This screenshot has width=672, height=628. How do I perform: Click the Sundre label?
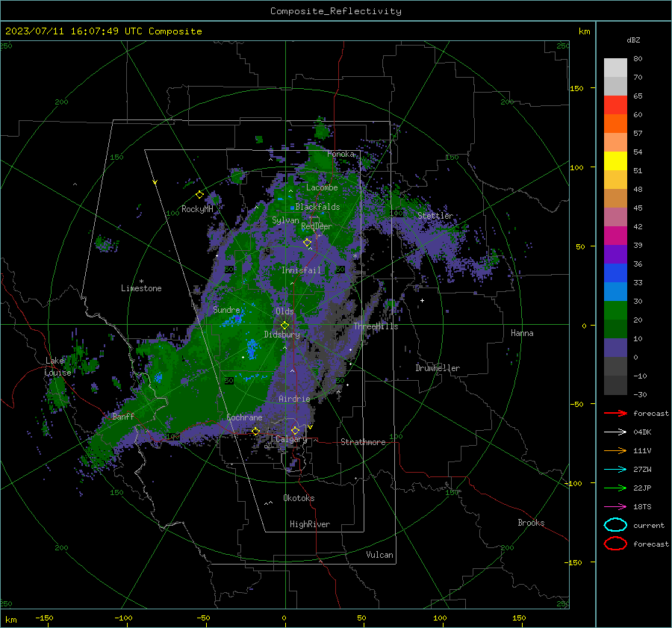point(226,310)
